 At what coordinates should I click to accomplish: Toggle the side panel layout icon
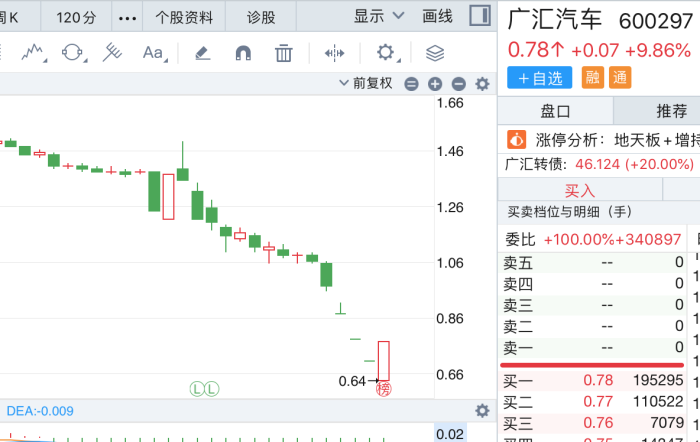point(480,16)
